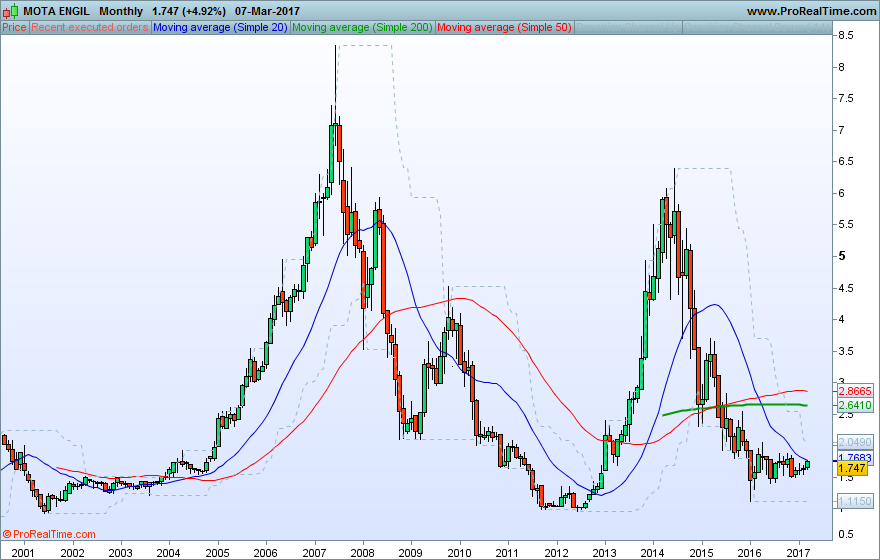Viewport: 880px width, 560px height.
Task: Click the 07-Mar-2017 date in header
Action: coord(267,11)
